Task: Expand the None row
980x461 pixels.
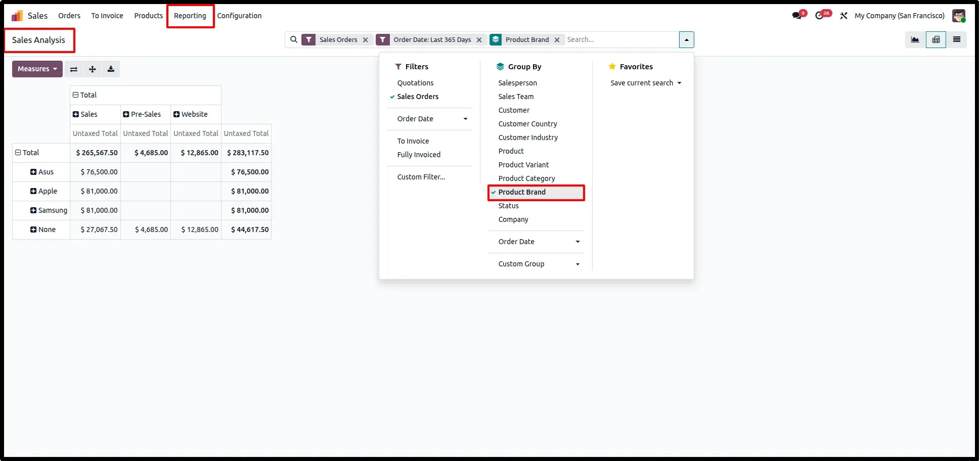Action: pyautogui.click(x=43, y=229)
